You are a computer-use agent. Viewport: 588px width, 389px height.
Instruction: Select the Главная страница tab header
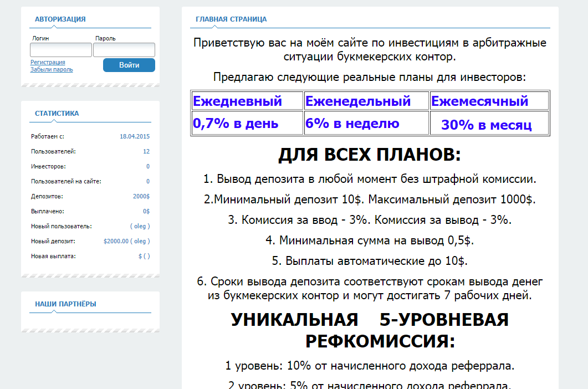231,19
